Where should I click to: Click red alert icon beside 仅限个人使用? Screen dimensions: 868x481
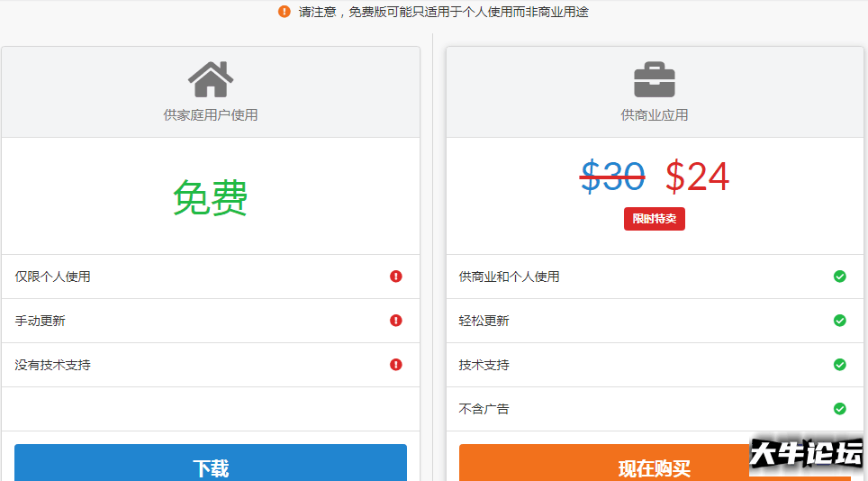[x=396, y=277]
